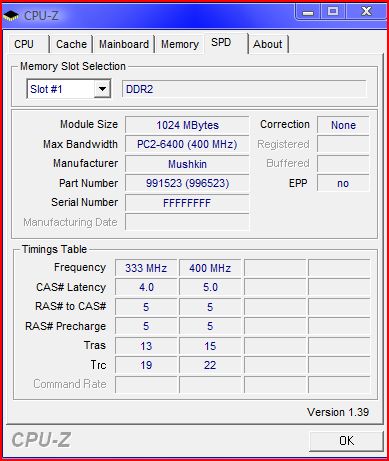The width and height of the screenshot is (389, 461).
Task: Minimize the CPU-Z window
Action: 308,12
